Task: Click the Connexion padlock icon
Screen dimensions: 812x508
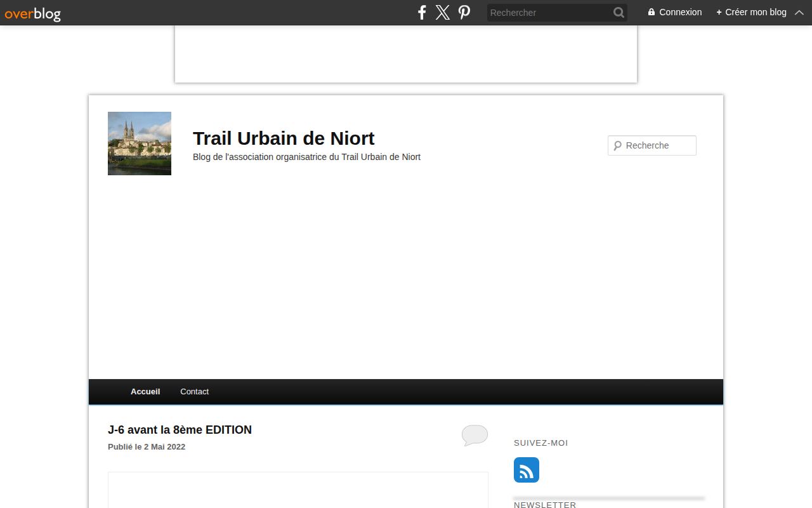Action: pos(652,12)
